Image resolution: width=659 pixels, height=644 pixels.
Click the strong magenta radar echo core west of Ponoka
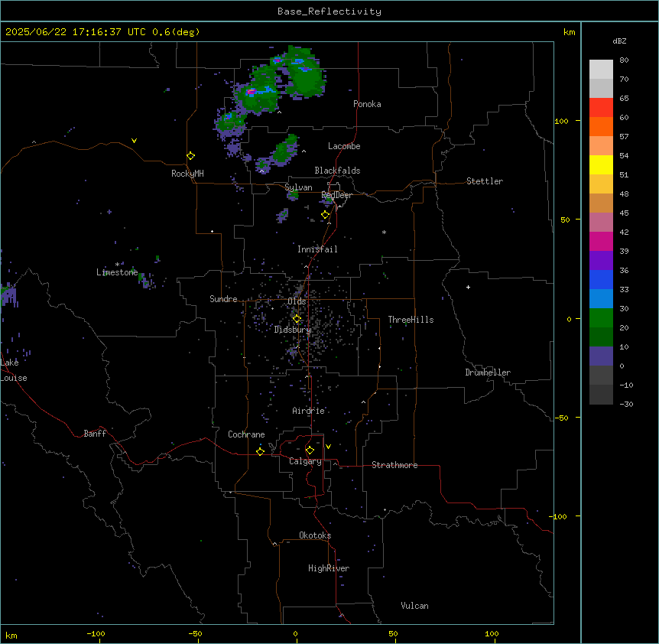coord(251,91)
